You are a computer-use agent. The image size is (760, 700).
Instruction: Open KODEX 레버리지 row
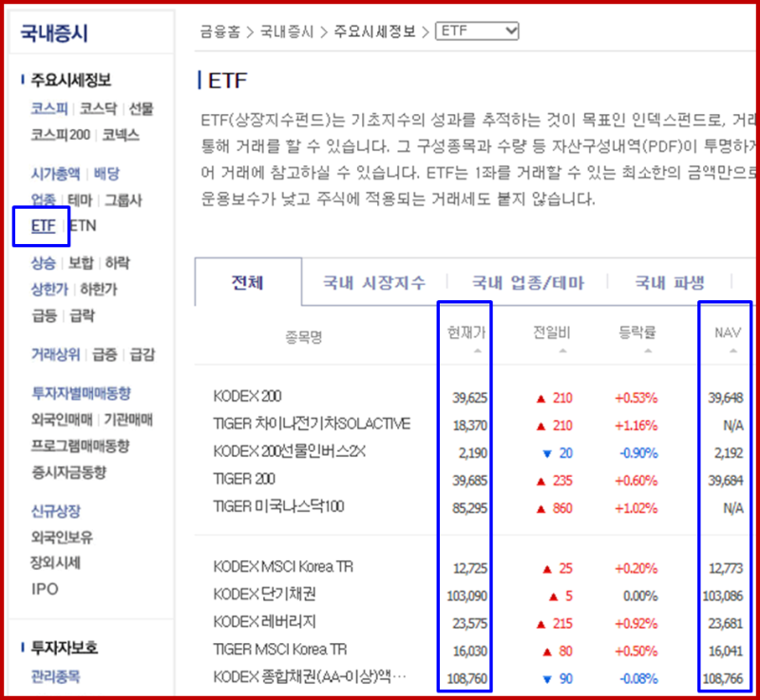pyautogui.click(x=265, y=621)
